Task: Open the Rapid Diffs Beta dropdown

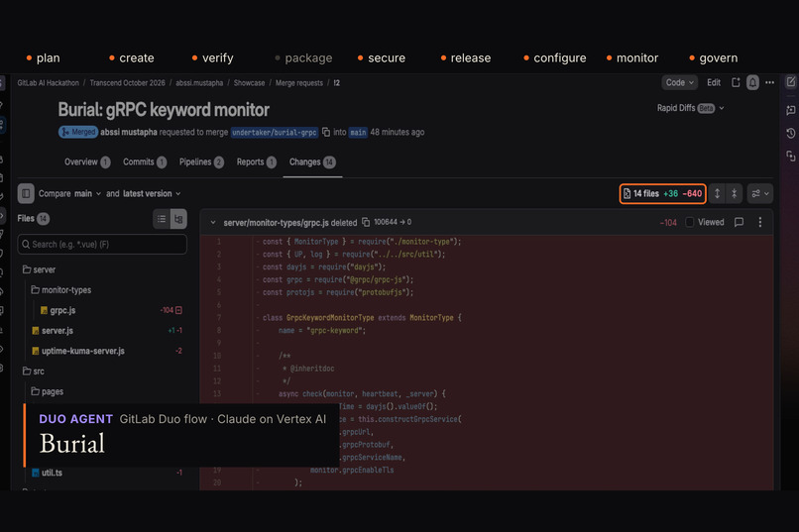Action: point(690,108)
